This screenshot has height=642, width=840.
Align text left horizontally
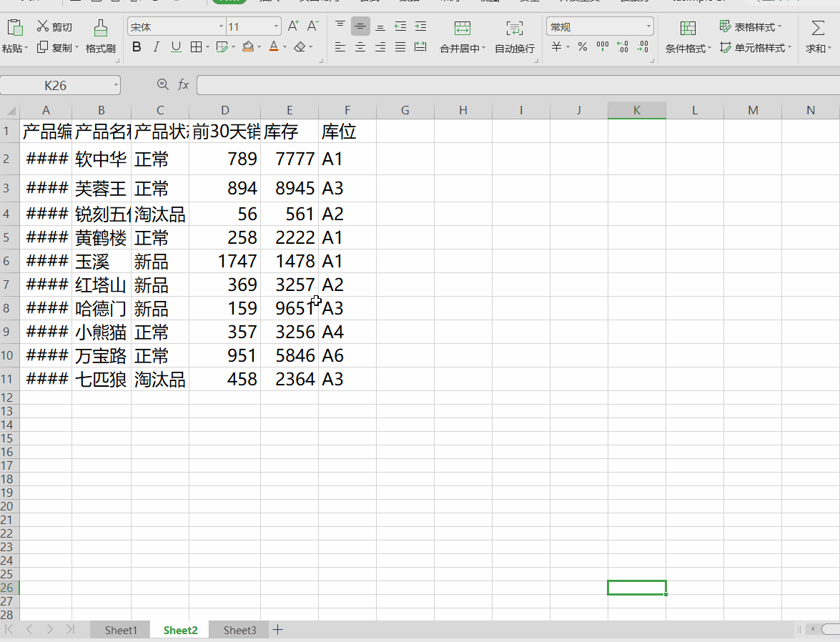340,47
